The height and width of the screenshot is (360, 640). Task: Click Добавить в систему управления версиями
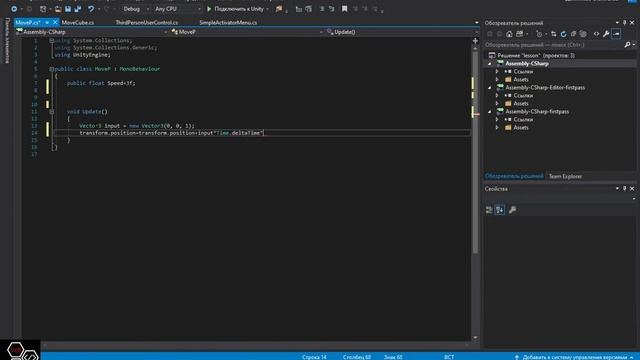(574, 357)
